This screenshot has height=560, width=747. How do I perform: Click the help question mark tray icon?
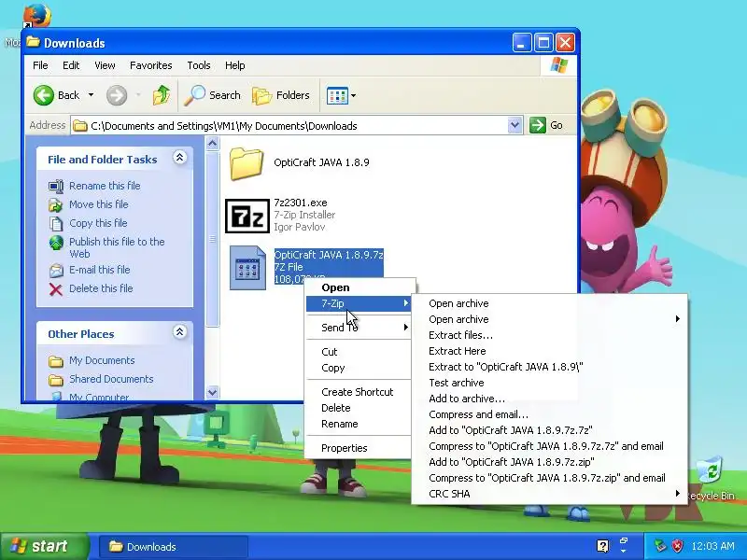click(602, 546)
